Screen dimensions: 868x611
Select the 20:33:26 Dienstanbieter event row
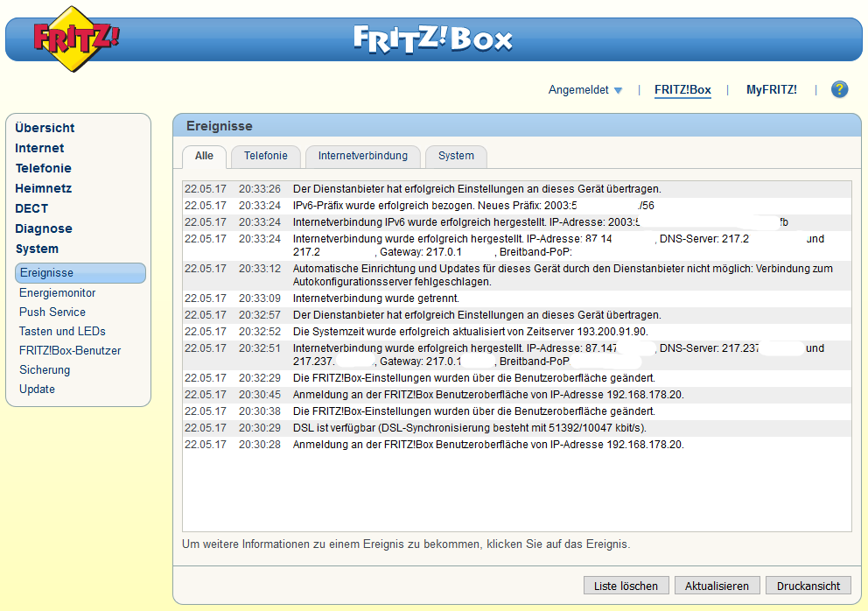pos(517,189)
